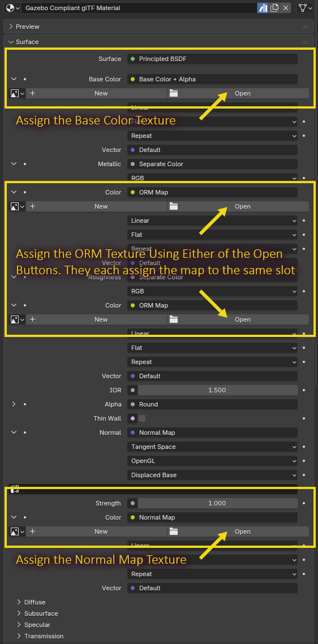318x644 pixels.
Task: Click Open under the Metallic ORM Map
Action: pyautogui.click(x=238, y=206)
